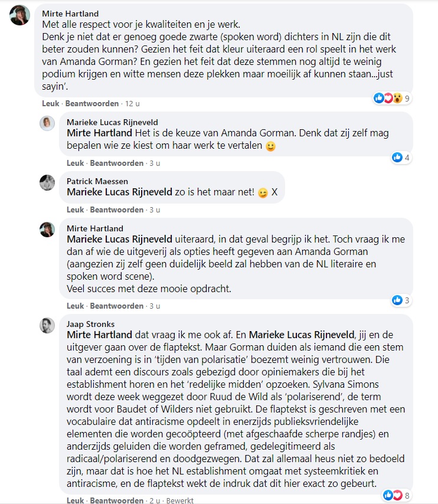438x504 pixels.
Task: Click the Mirte Hartland mention in Jaap's comment
Action: (x=99, y=334)
